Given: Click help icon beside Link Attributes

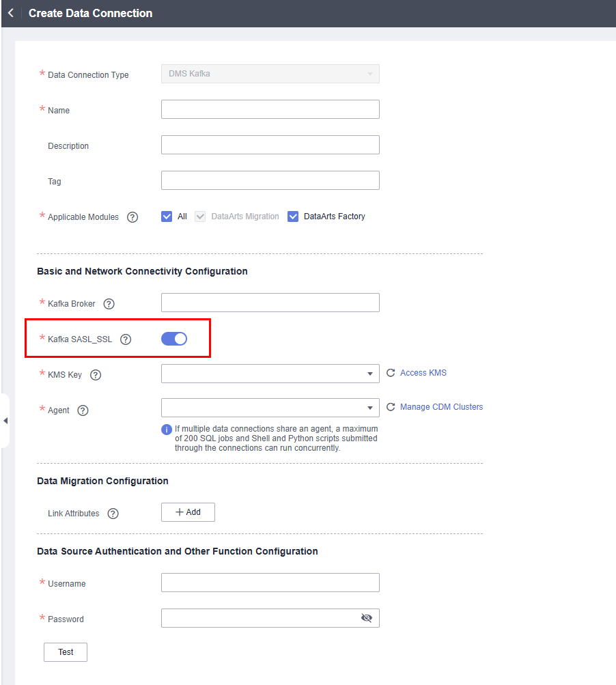Looking at the screenshot, I should (113, 514).
